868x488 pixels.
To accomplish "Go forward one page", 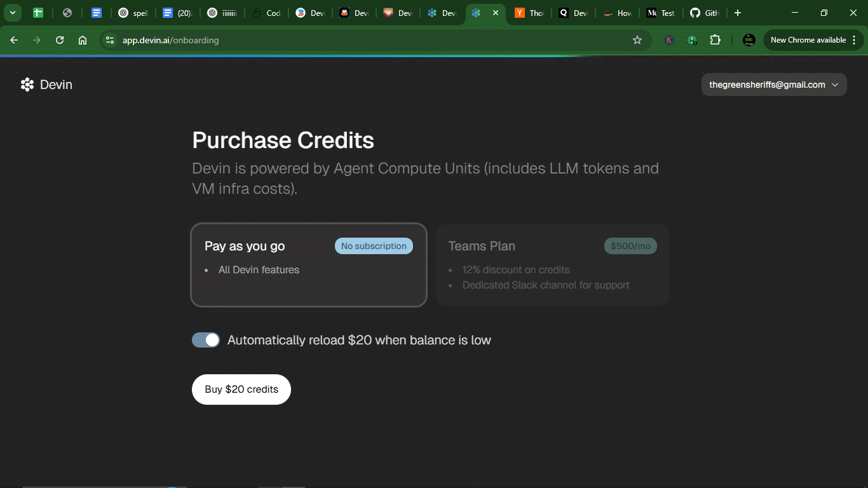I will pos(37,40).
